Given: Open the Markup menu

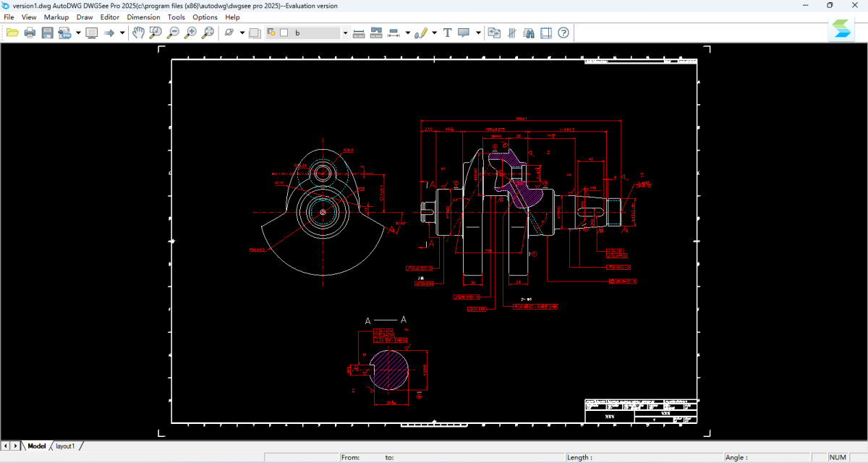Looking at the screenshot, I should [56, 17].
